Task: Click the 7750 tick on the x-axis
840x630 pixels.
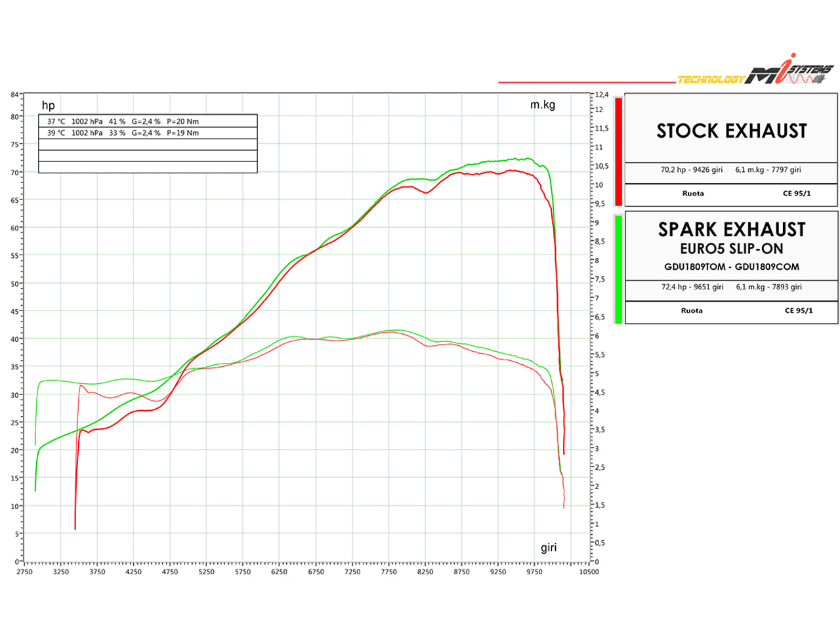Action: pyautogui.click(x=388, y=572)
